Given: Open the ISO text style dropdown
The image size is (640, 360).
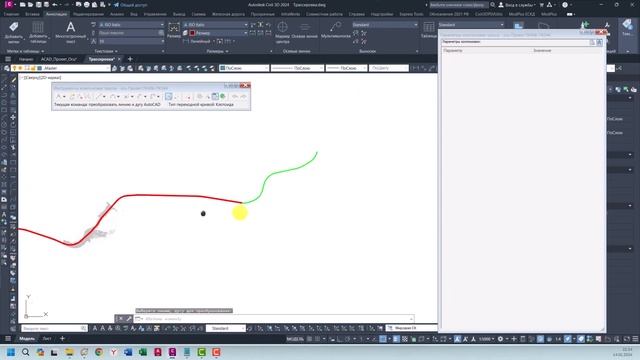Looking at the screenshot, I should 131,25.
